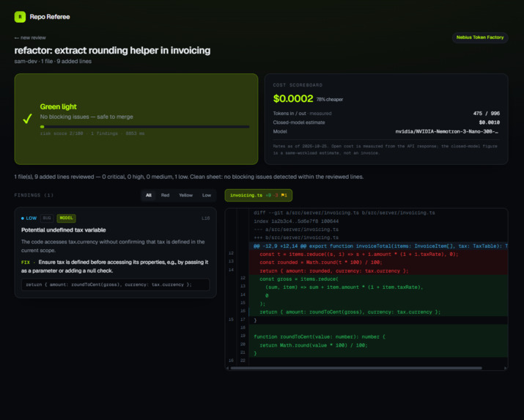The width and height of the screenshot is (524, 420).
Task: Click the diff --git header line
Action: (344, 213)
